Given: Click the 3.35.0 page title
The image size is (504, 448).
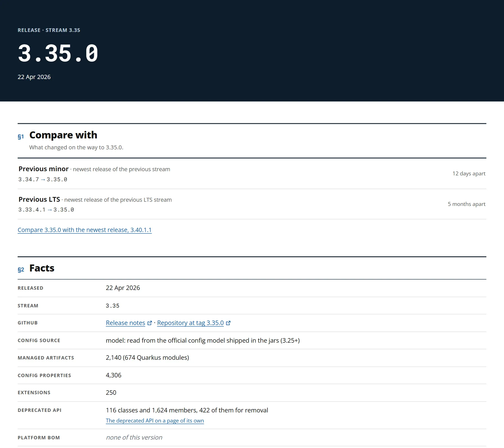Looking at the screenshot, I should tap(58, 53).
